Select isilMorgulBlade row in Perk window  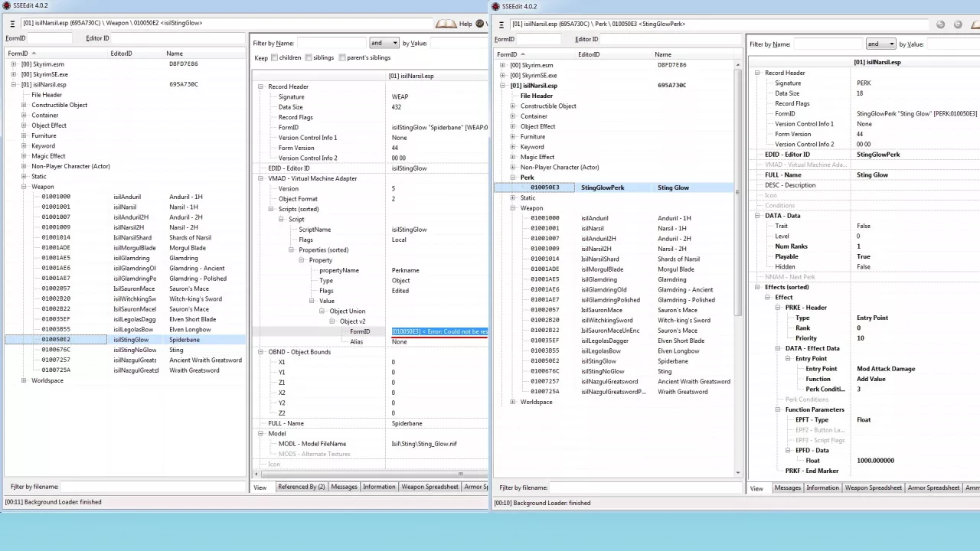(x=612, y=269)
